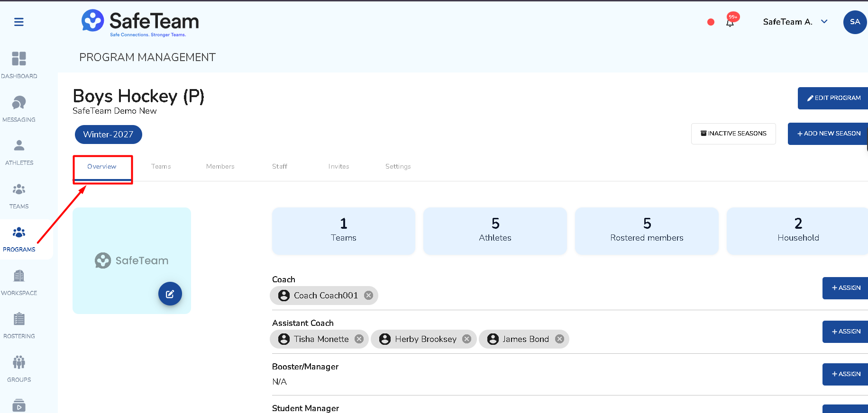The image size is (868, 413).
Task: Click Add New Season button
Action: 828,134
